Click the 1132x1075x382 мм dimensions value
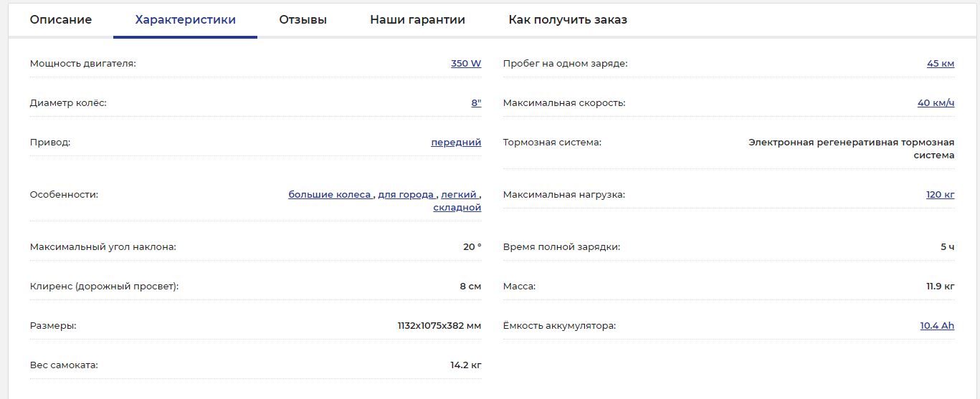 tap(439, 325)
